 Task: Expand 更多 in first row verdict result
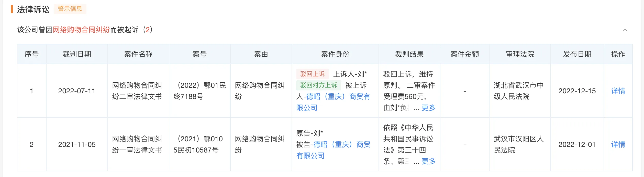pos(428,108)
